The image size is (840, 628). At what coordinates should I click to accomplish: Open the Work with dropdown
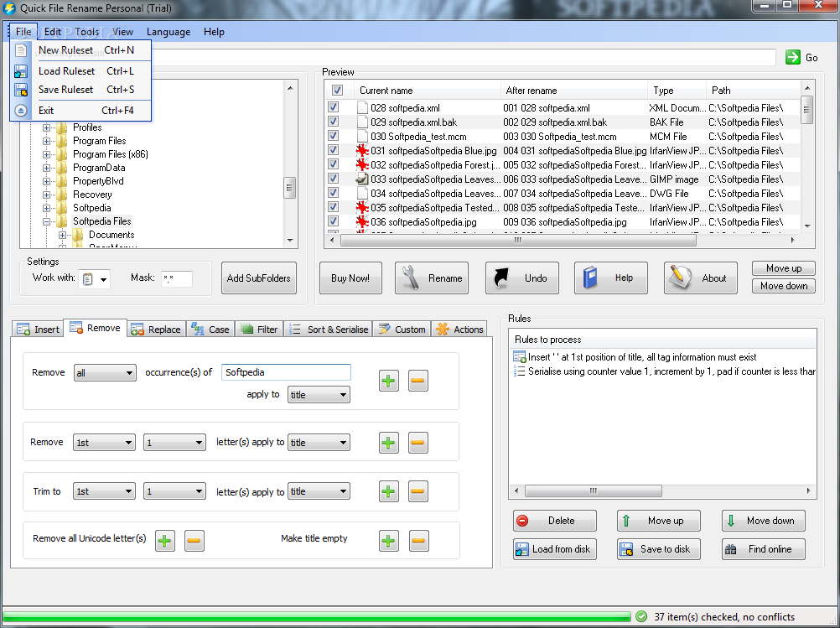95,279
